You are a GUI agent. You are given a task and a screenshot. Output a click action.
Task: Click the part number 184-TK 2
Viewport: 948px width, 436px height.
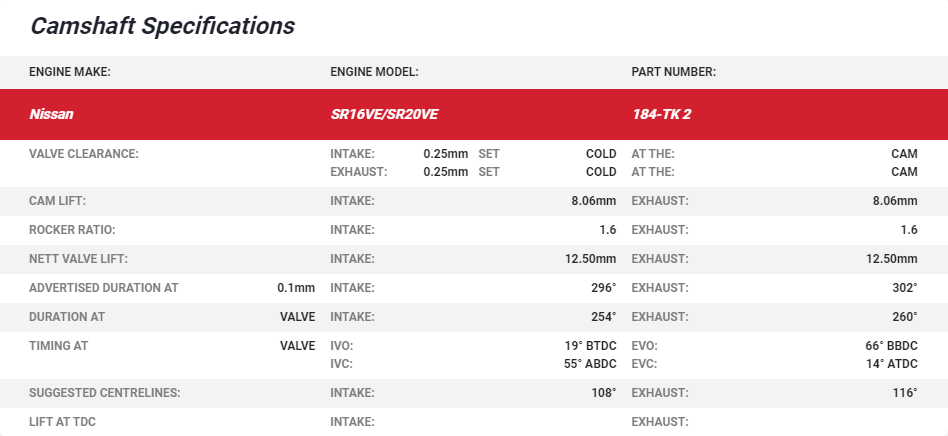(x=661, y=114)
